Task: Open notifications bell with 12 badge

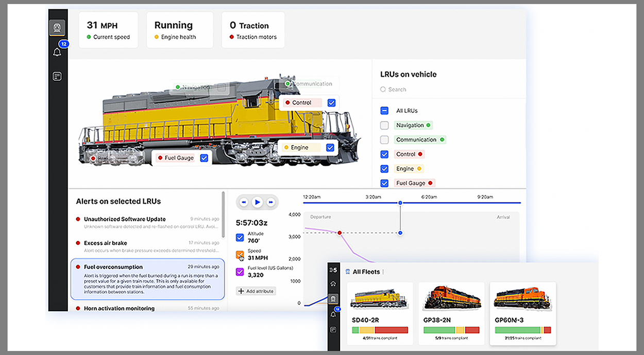Action: pyautogui.click(x=57, y=52)
